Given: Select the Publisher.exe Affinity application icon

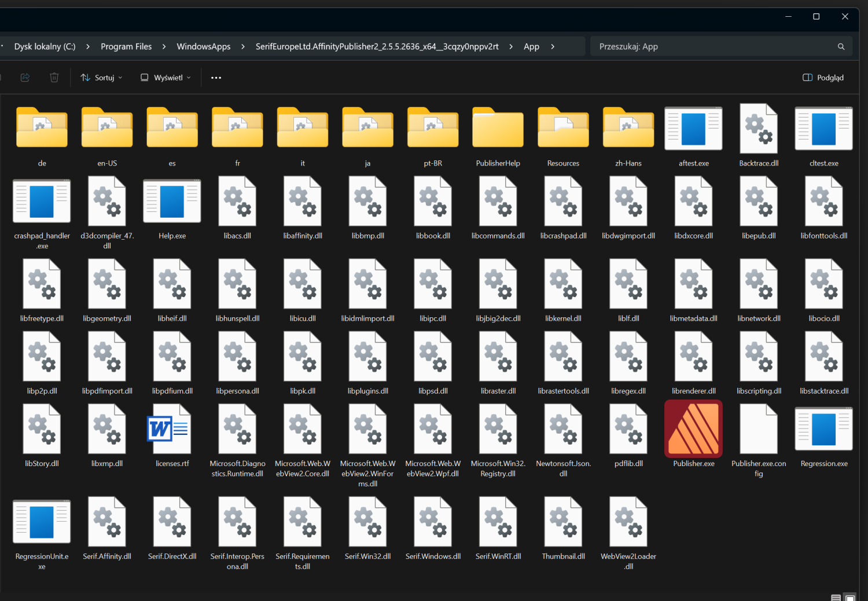Looking at the screenshot, I should (693, 429).
